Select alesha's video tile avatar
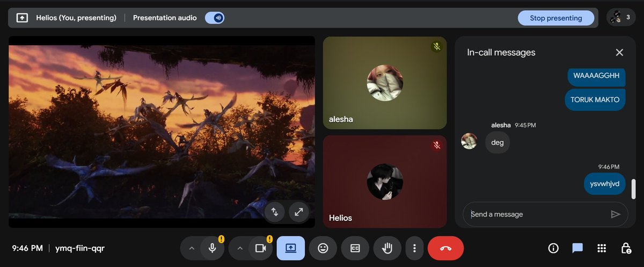 [x=385, y=83]
